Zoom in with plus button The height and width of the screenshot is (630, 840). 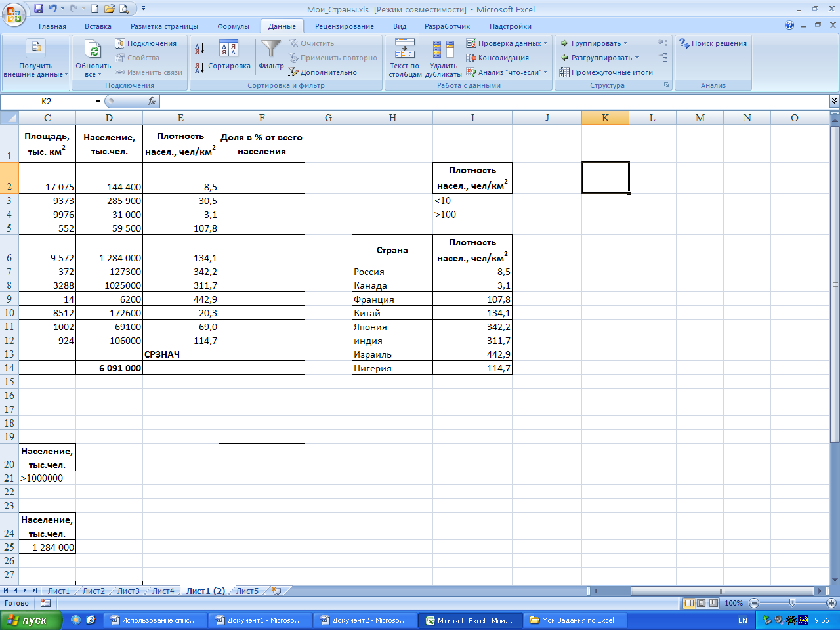(831, 603)
